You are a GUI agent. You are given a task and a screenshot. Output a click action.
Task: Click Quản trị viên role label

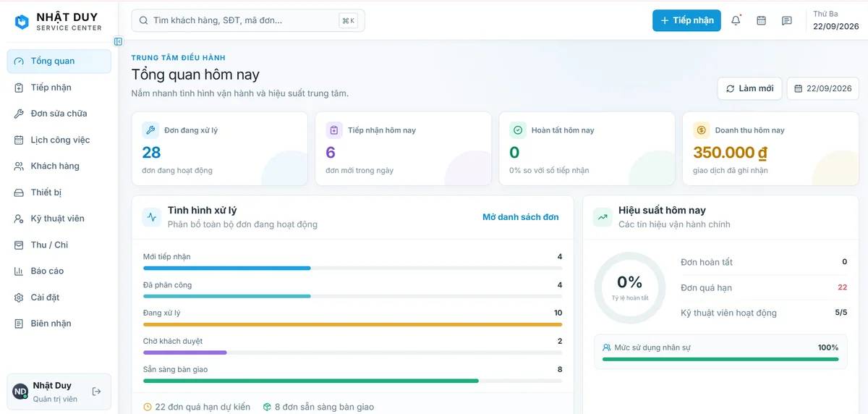click(x=56, y=399)
